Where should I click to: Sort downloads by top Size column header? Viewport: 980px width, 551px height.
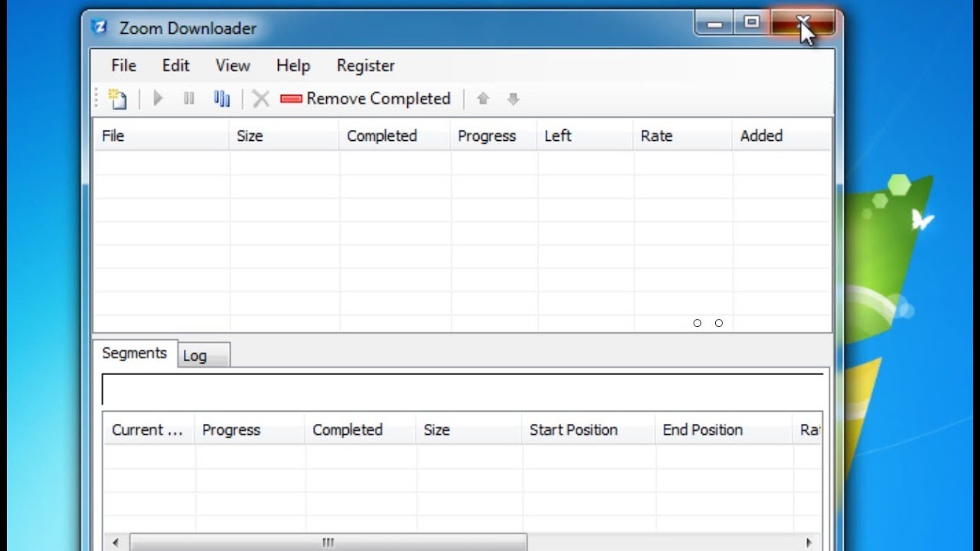pyautogui.click(x=284, y=136)
